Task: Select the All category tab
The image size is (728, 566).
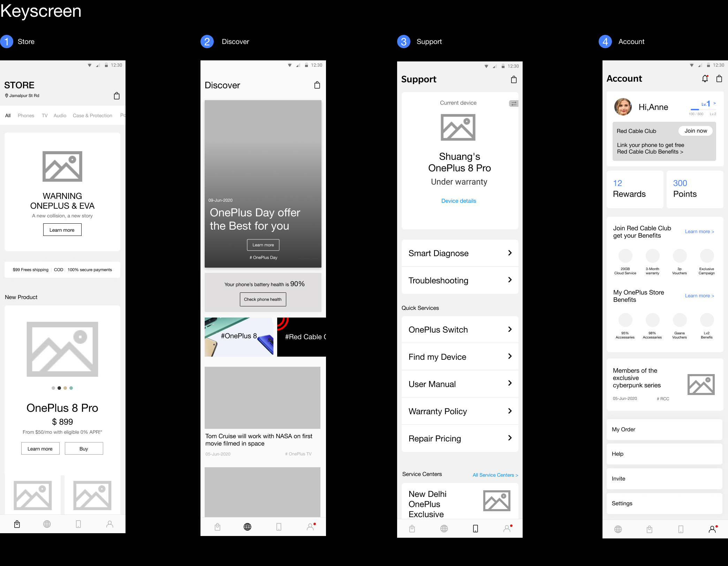Action: [x=8, y=116]
